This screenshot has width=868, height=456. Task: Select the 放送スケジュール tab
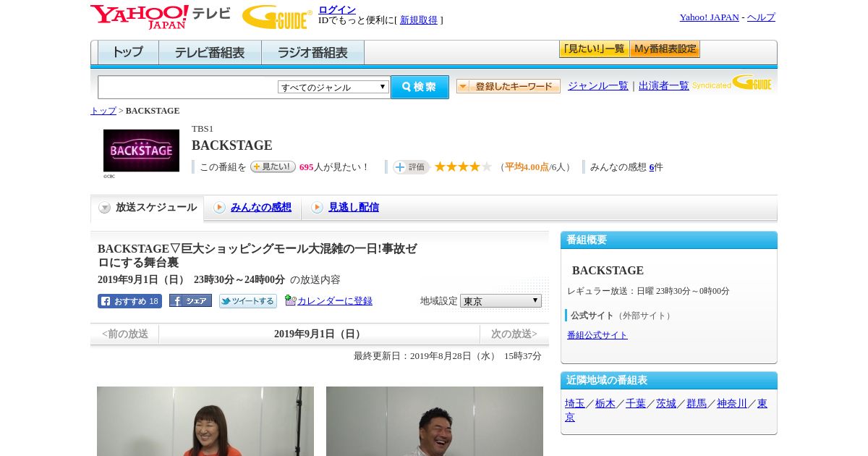coord(148,208)
